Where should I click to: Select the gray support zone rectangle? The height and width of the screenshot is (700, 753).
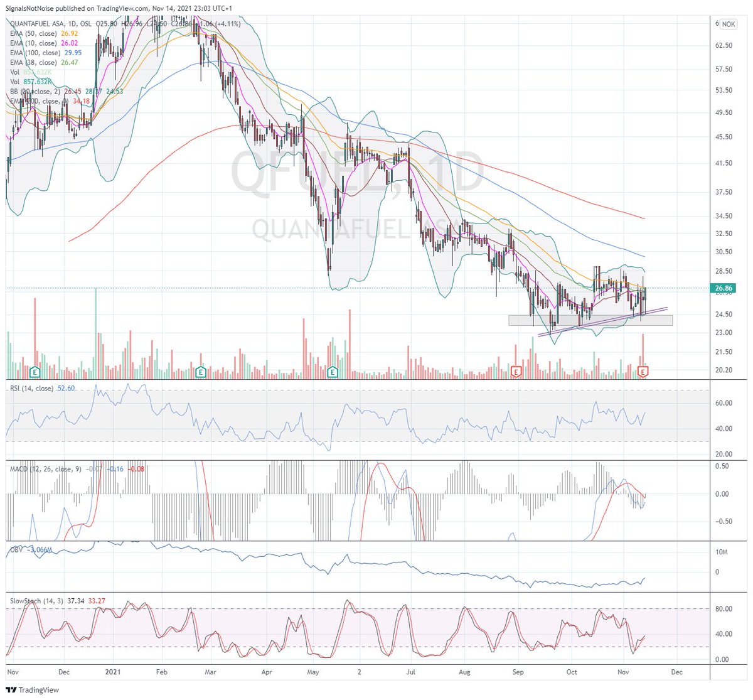tap(590, 320)
